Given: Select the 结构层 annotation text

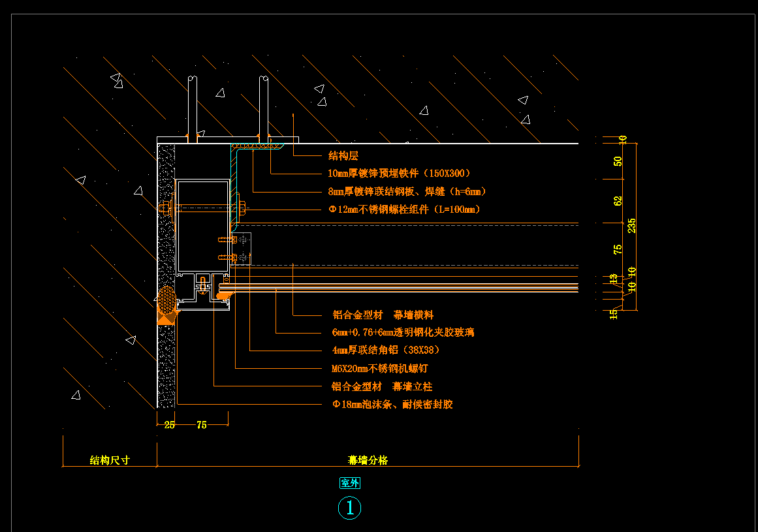Looking at the screenshot, I should tap(343, 156).
